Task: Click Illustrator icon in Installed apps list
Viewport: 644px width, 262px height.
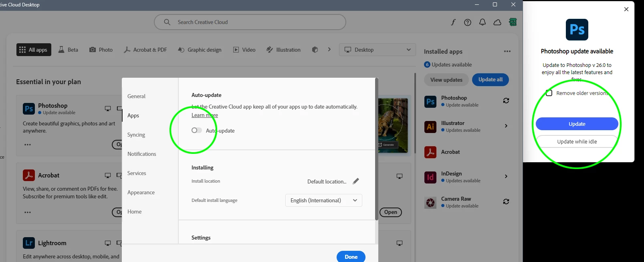Action: (x=430, y=127)
